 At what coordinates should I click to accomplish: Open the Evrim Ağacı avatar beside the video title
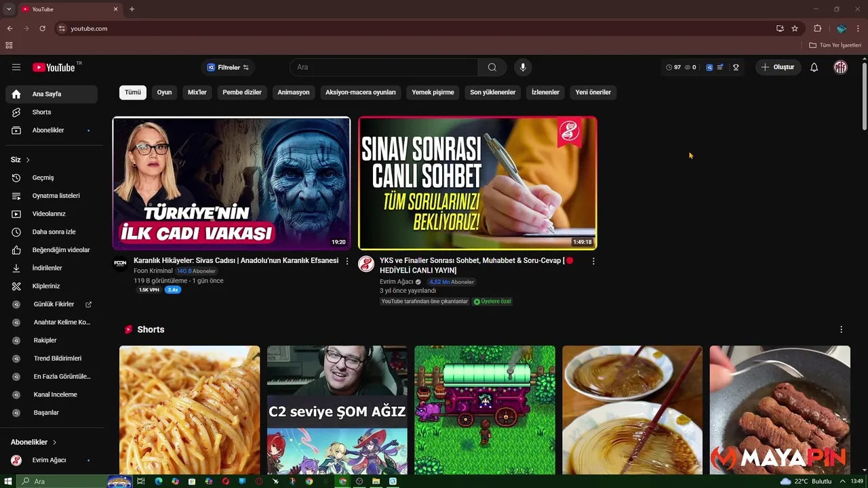coord(366,264)
